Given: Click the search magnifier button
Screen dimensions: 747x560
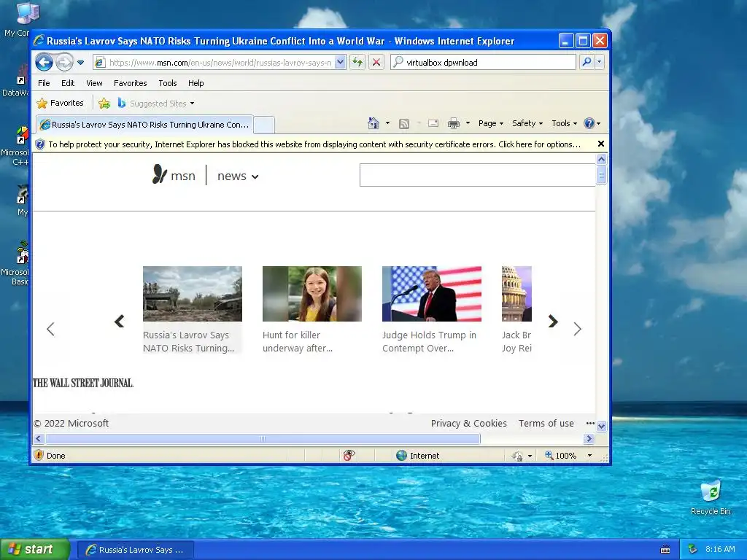Looking at the screenshot, I should [587, 62].
